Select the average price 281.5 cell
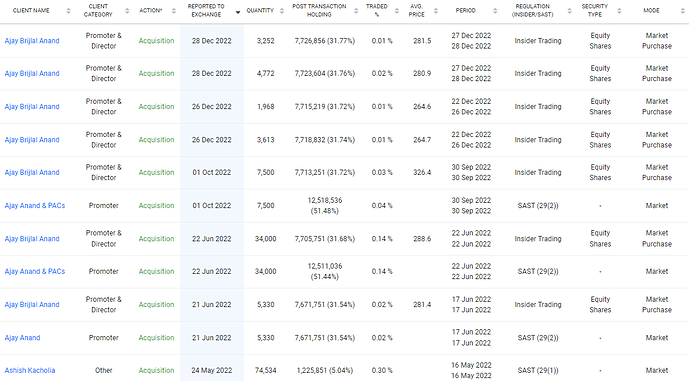The image size is (690, 381). [x=422, y=41]
